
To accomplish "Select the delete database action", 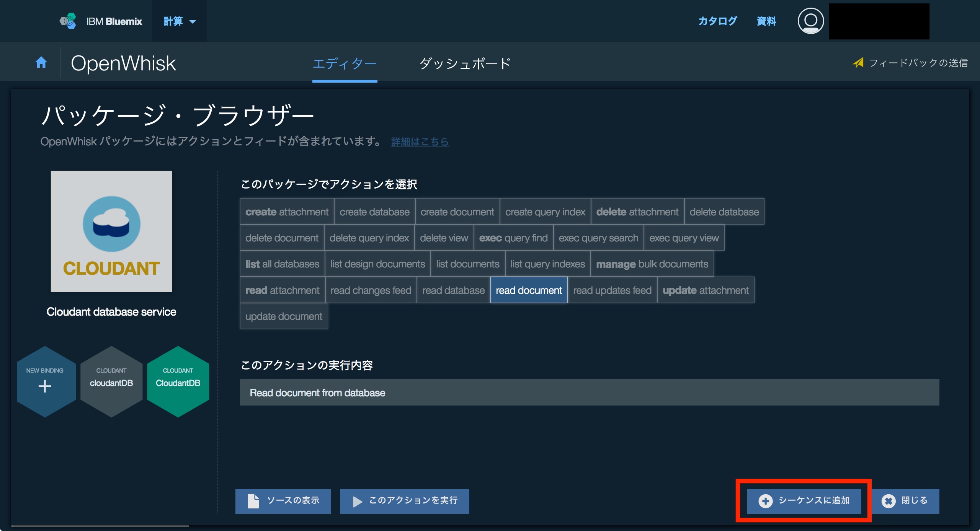I will click(x=724, y=212).
